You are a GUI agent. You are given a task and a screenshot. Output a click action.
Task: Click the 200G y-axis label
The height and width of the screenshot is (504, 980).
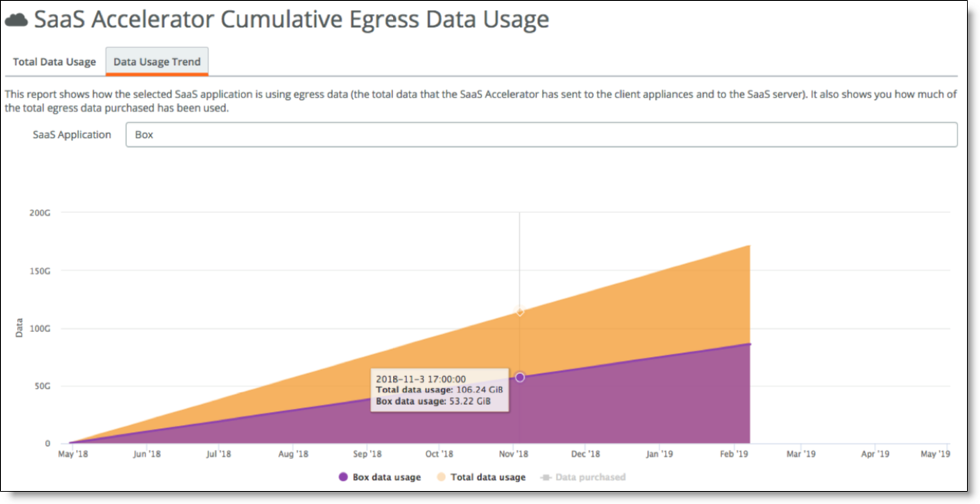click(41, 212)
